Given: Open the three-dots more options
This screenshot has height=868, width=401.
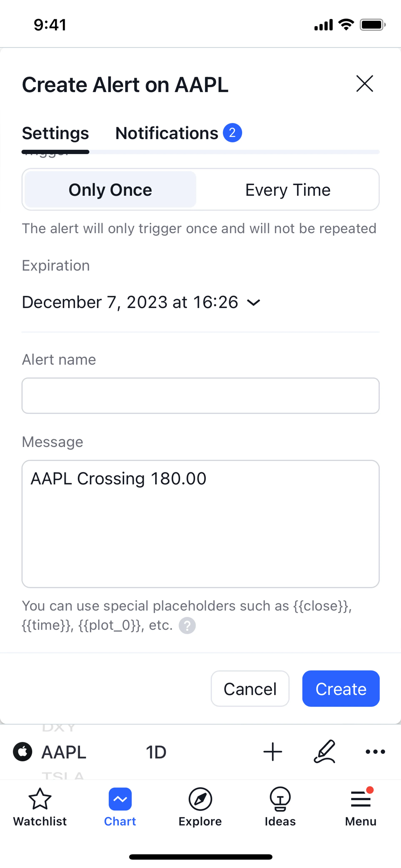Looking at the screenshot, I should point(375,752).
